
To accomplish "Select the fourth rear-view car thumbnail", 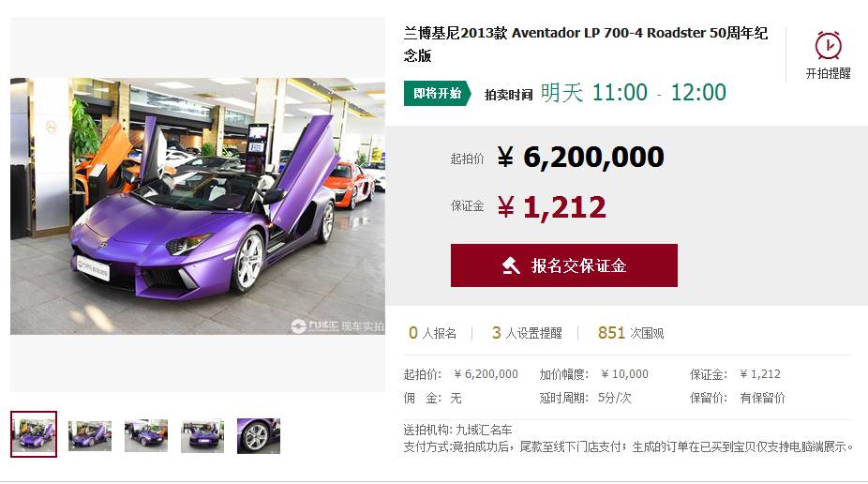I will click(202, 436).
